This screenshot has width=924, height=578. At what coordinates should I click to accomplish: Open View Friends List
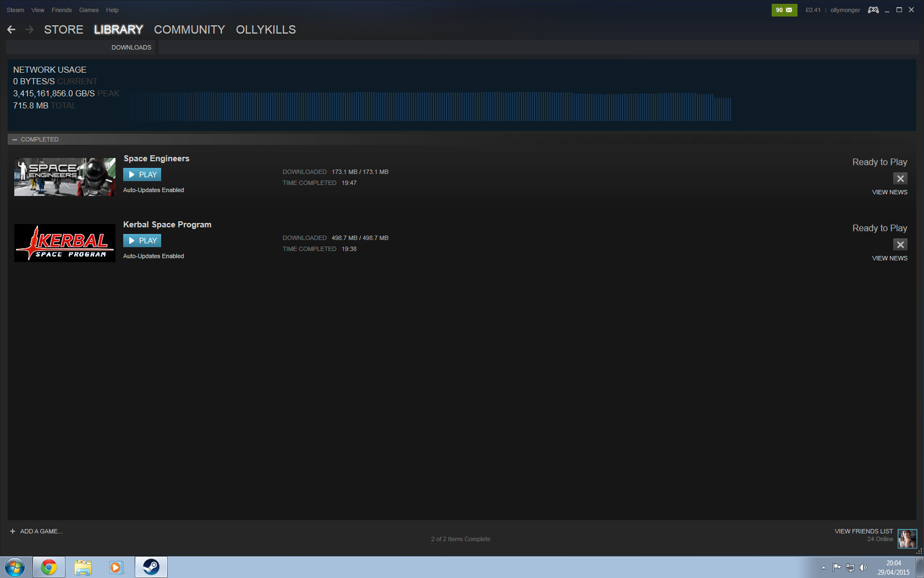coord(864,531)
